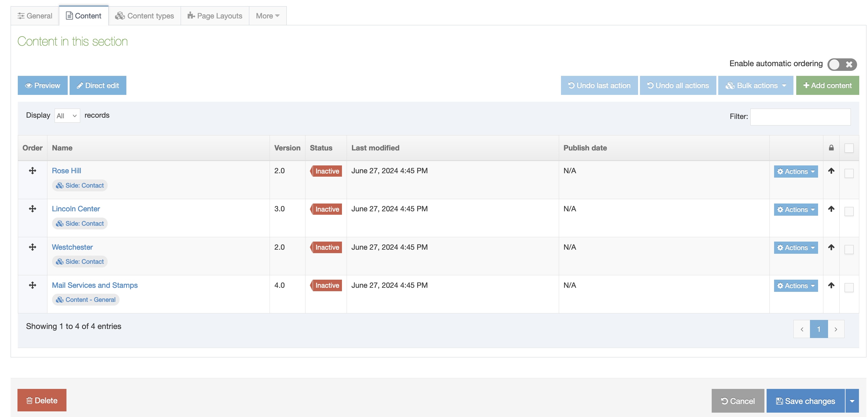Go to the next pagination page arrow
The width and height of the screenshot is (868, 417).
pos(836,329)
